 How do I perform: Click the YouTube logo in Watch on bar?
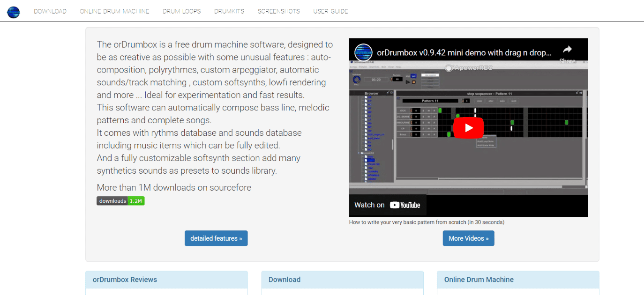(x=405, y=205)
